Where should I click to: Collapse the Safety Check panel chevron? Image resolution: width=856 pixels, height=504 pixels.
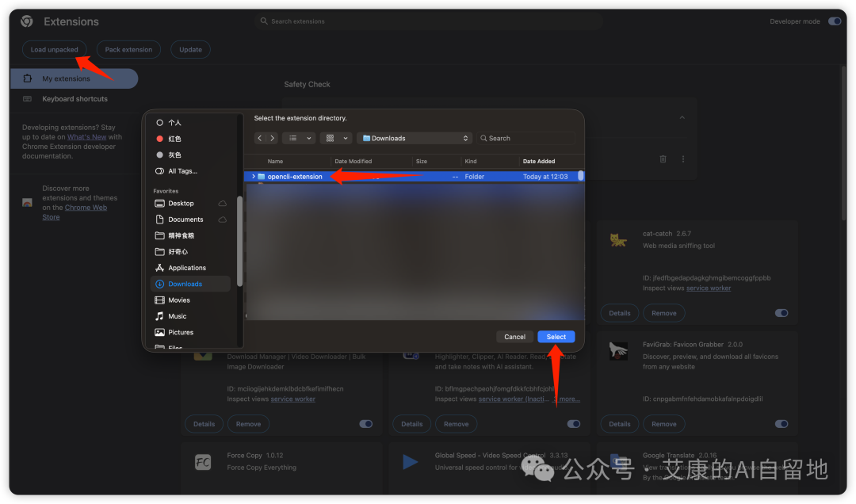(x=682, y=117)
